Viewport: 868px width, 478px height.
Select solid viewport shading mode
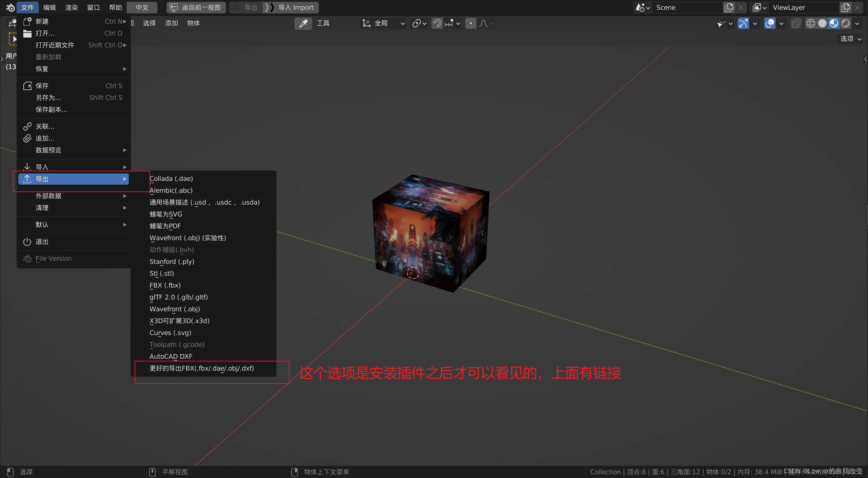pyautogui.click(x=822, y=23)
